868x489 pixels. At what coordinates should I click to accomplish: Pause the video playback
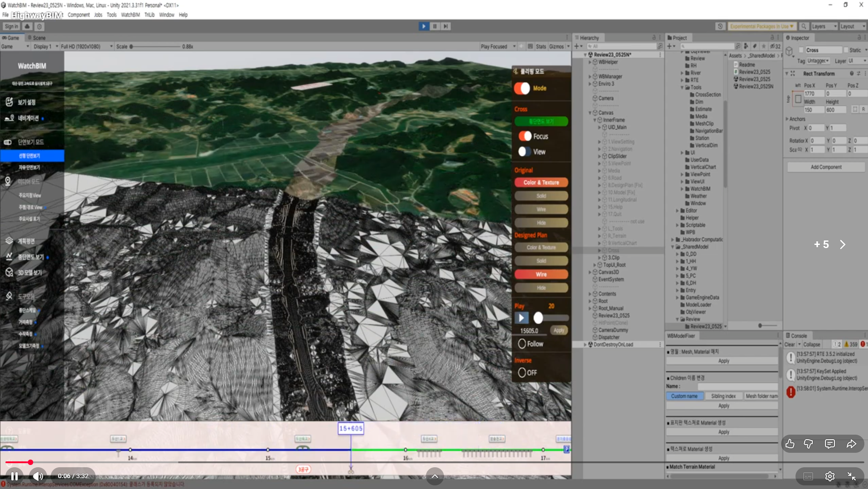14,476
